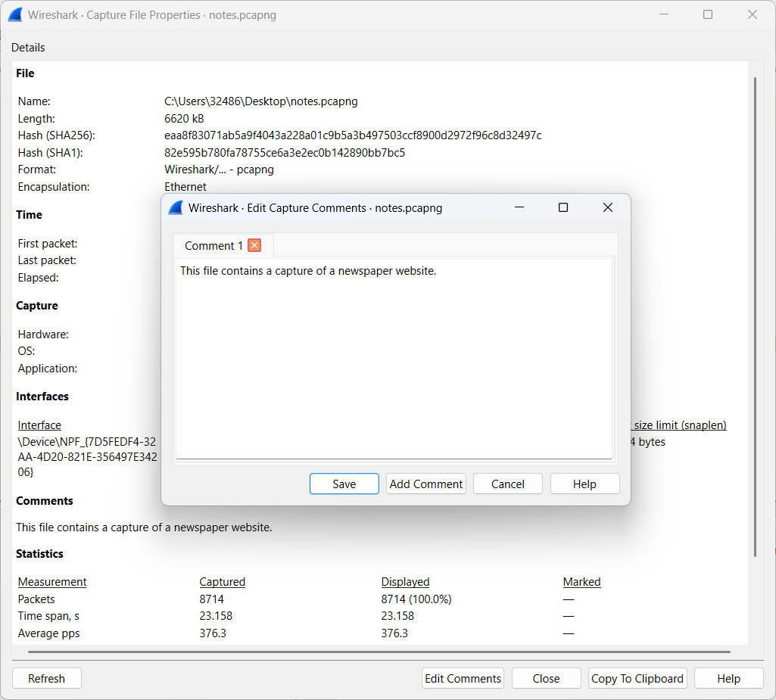The width and height of the screenshot is (776, 700).
Task: Click the Wireshark fin icon in Edit Capture Comments title bar
Action: pos(176,208)
